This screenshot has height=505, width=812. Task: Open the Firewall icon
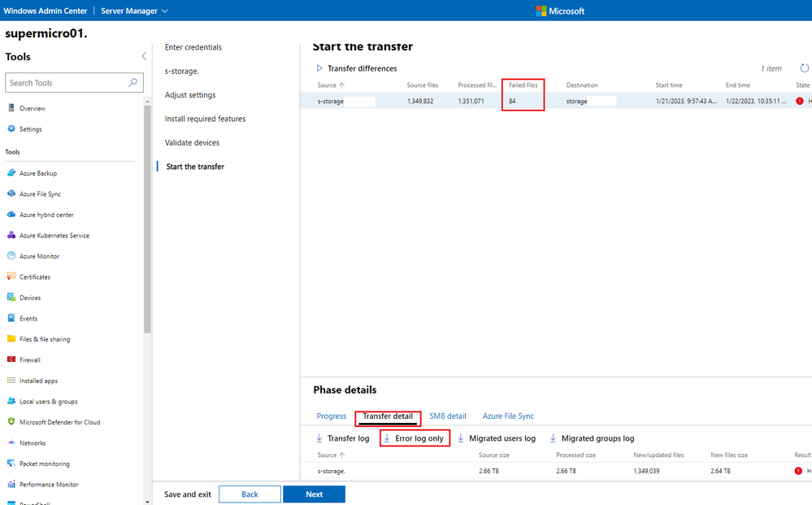click(11, 359)
